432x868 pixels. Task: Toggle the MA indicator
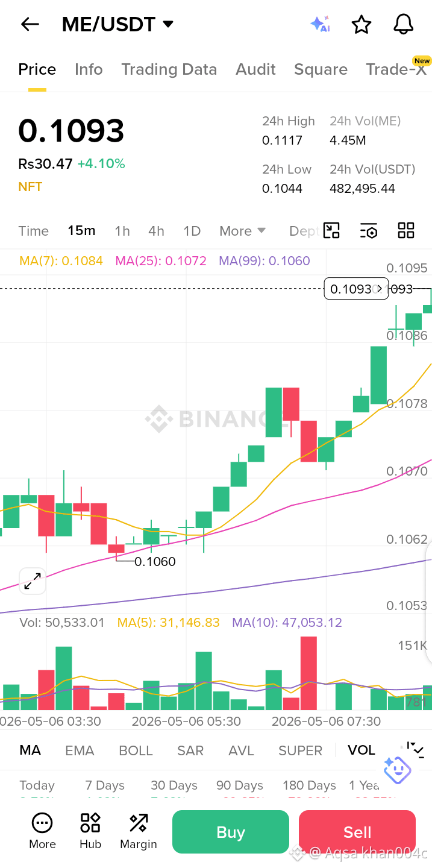30,750
